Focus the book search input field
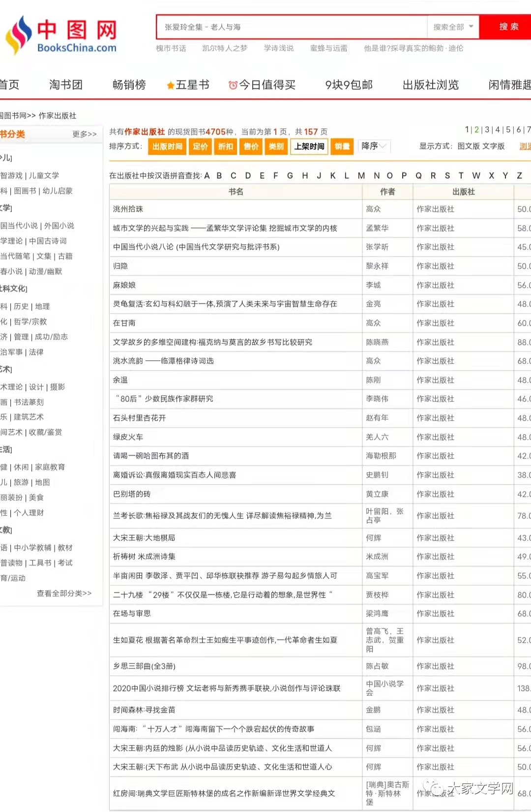The height and width of the screenshot is (812, 531). 293,27
